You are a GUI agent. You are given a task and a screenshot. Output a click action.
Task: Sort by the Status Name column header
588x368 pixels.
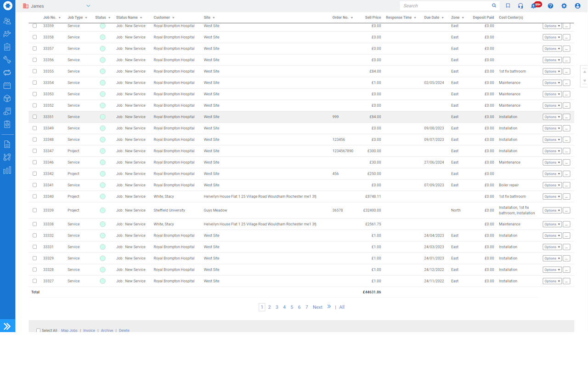[x=127, y=17]
